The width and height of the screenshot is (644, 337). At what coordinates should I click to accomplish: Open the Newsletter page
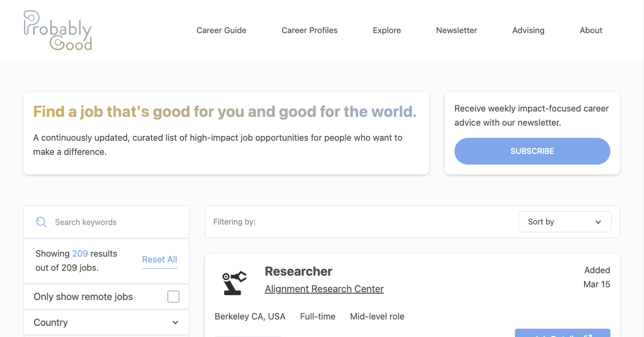click(x=456, y=30)
